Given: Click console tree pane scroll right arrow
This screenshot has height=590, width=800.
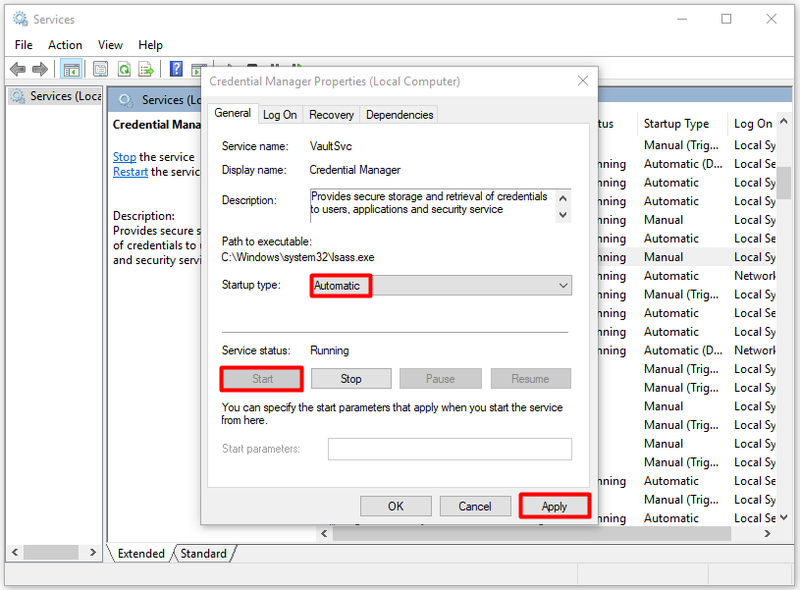Looking at the screenshot, I should pos(92,552).
